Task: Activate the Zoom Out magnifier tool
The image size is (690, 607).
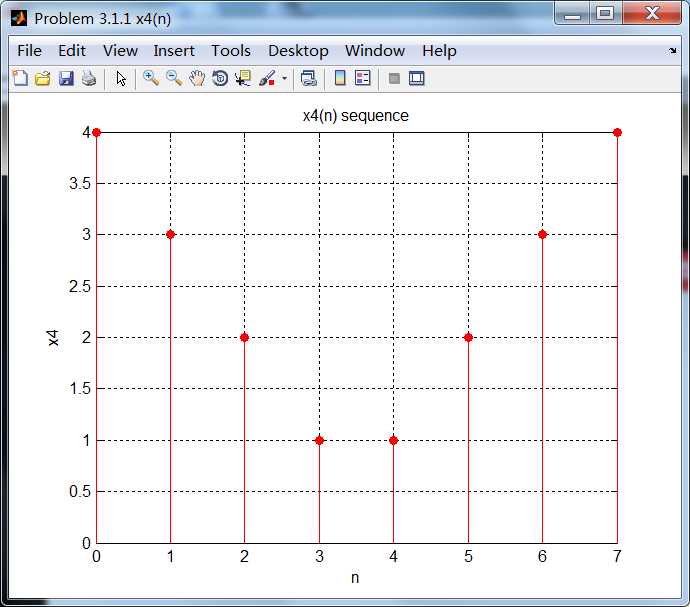Action: coord(174,78)
